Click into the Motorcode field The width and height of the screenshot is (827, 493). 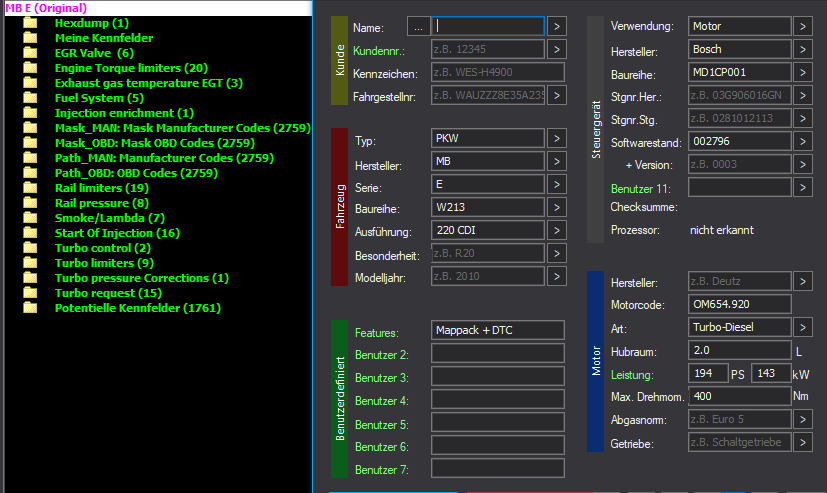click(x=739, y=304)
